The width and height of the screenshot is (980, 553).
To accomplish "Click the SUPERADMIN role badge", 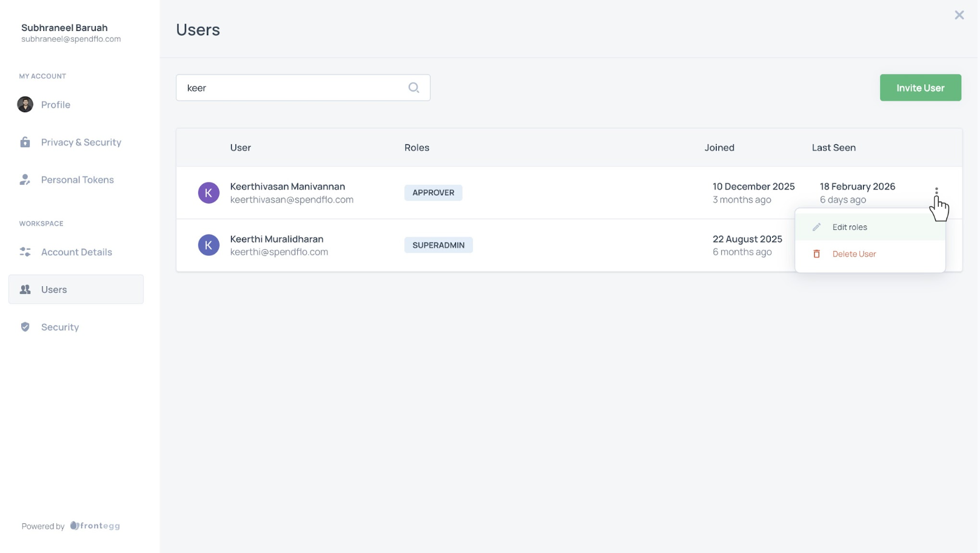I will pos(438,245).
